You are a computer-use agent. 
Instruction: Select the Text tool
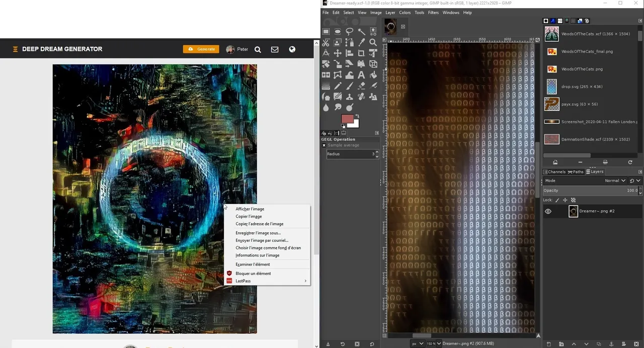tap(361, 75)
